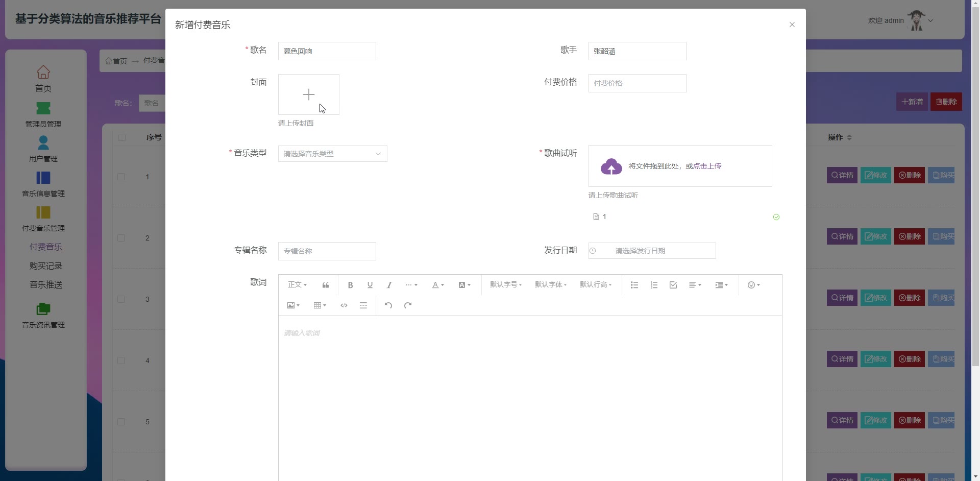Toggle italic text formatting
Image resolution: width=980 pixels, height=481 pixels.
pyautogui.click(x=389, y=285)
